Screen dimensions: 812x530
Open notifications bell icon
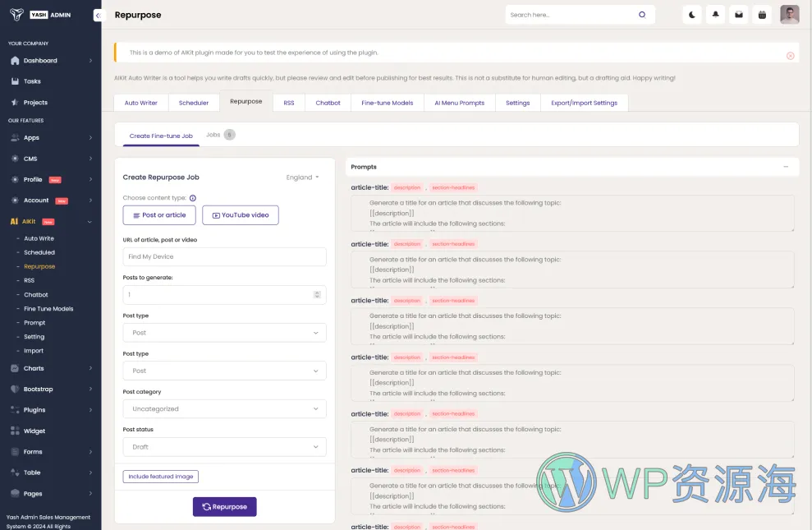[x=715, y=15]
